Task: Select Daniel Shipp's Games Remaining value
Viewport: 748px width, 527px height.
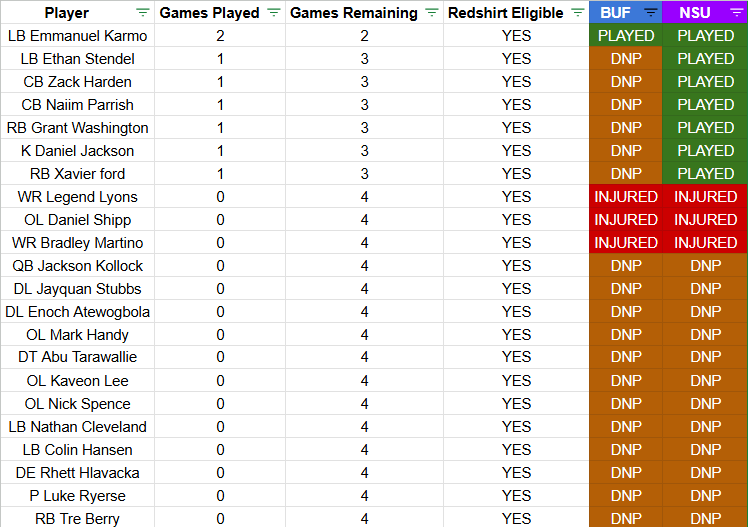Action: (364, 220)
